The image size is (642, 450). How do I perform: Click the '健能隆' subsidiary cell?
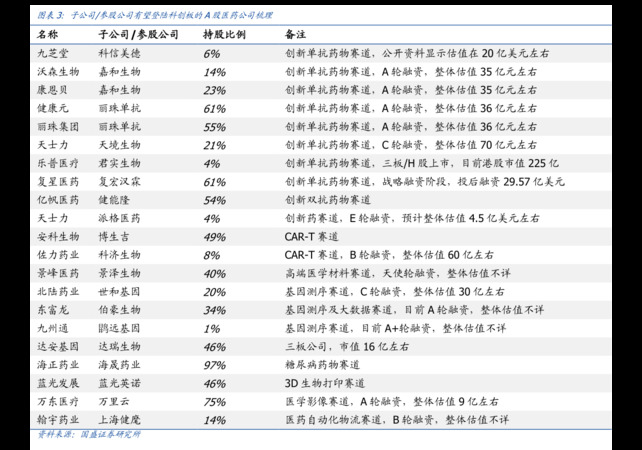(x=114, y=200)
